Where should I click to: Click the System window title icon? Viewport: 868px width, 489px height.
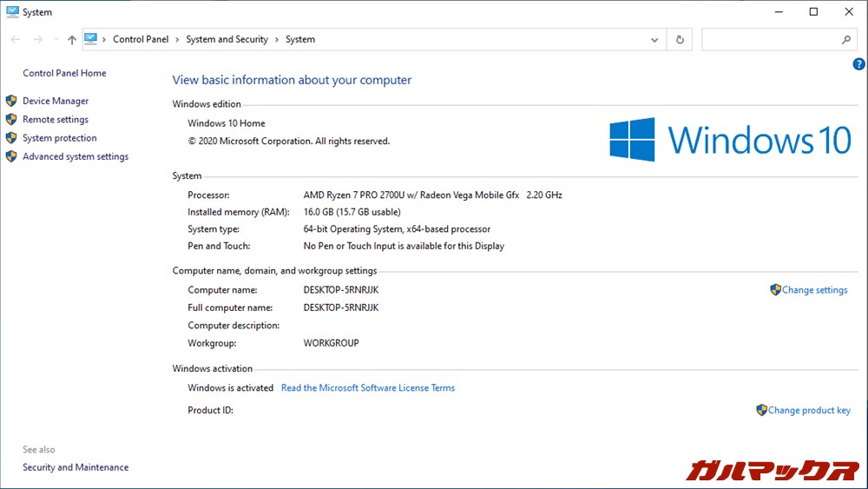point(12,12)
